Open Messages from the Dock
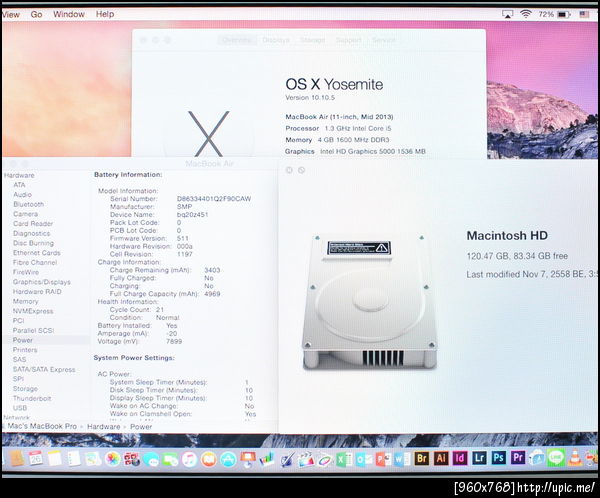Screen dimensions: 600x498 click(x=151, y=459)
